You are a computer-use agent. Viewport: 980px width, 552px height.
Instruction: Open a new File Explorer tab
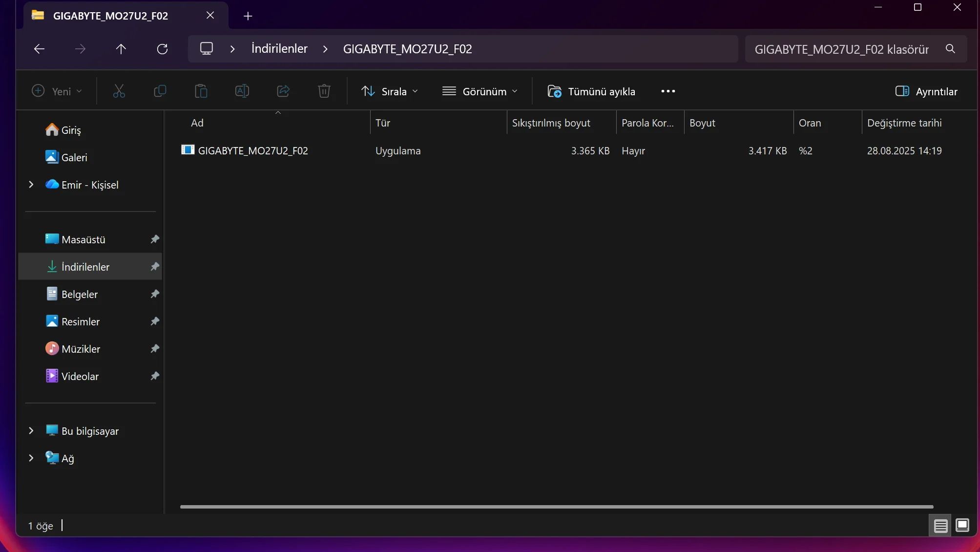click(248, 16)
